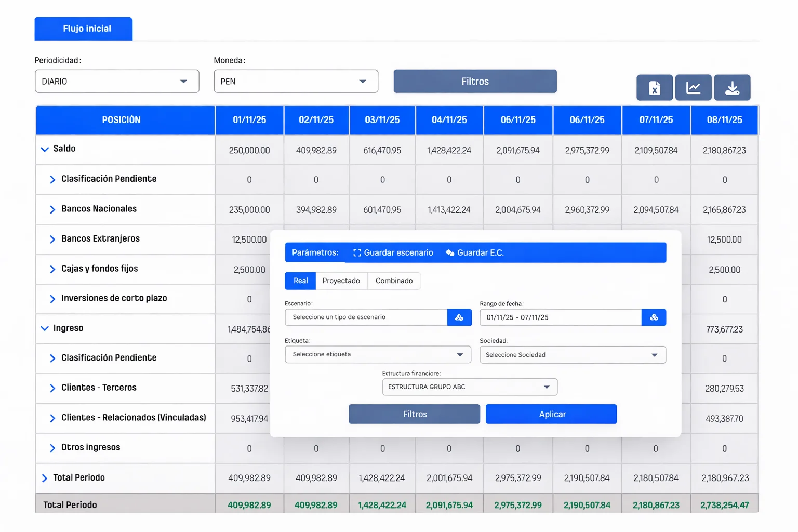The height and width of the screenshot is (532, 798).
Task: Click the download icon button
Action: coord(732,88)
